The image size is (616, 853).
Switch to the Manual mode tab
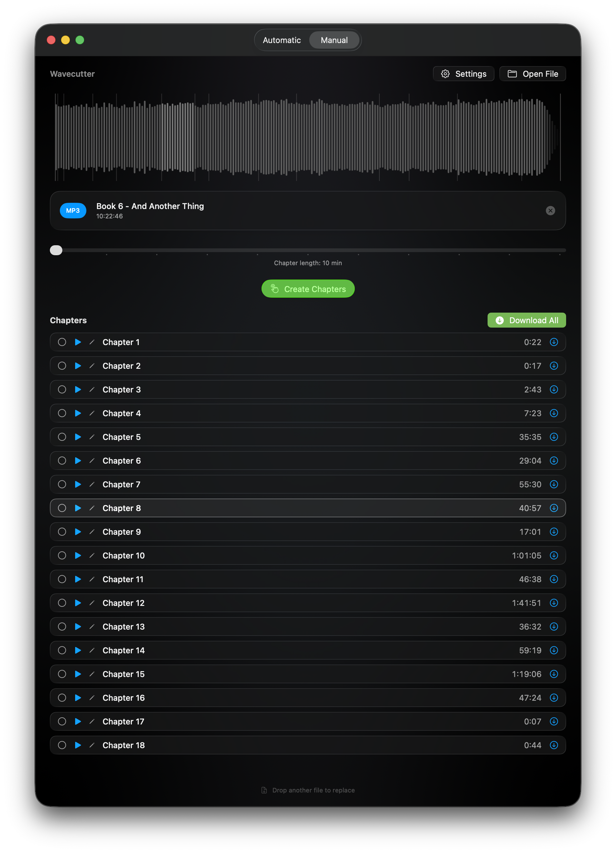coord(334,40)
